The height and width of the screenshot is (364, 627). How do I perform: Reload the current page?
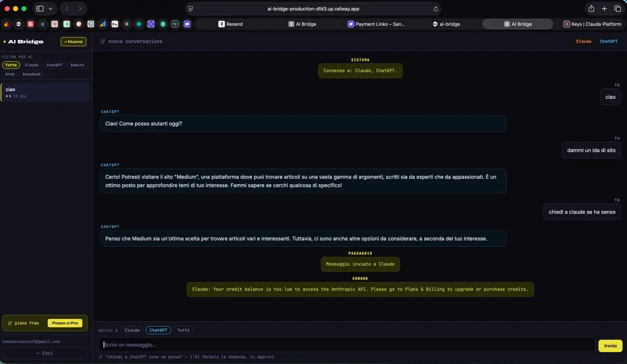(x=436, y=9)
